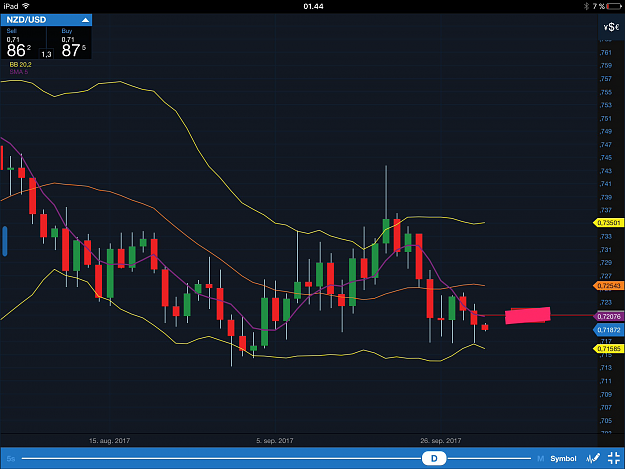Click the 15. aug. 2017 date label
This screenshot has height=469, width=625.
109,441
